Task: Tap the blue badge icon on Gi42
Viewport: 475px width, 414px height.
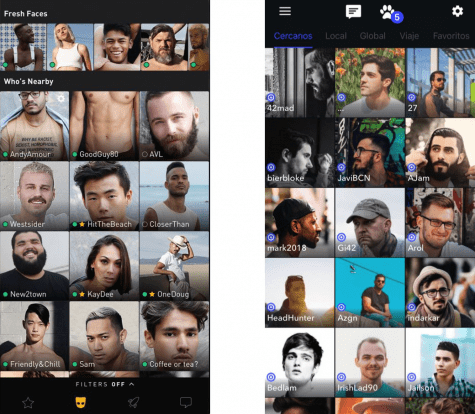Action: (x=341, y=237)
